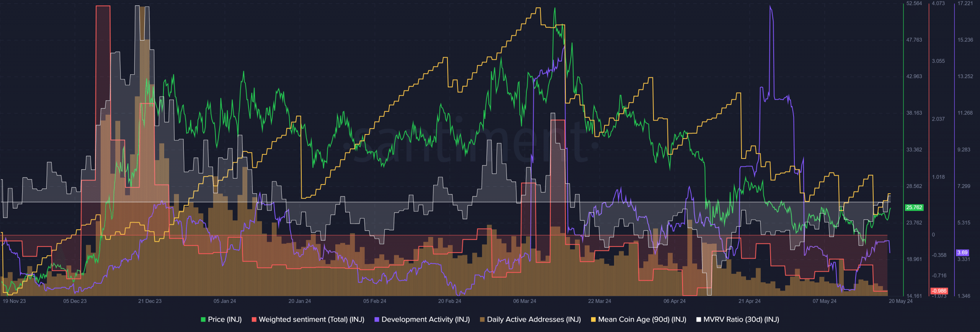The height and width of the screenshot is (332, 980).
Task: Click the 13.252 development axis value
Action: (x=965, y=77)
